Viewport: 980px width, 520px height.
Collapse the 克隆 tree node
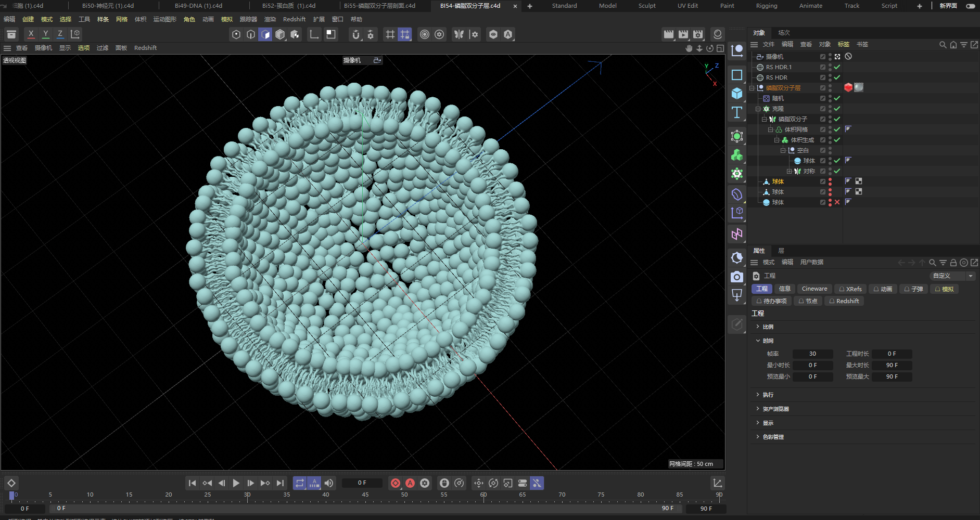758,109
